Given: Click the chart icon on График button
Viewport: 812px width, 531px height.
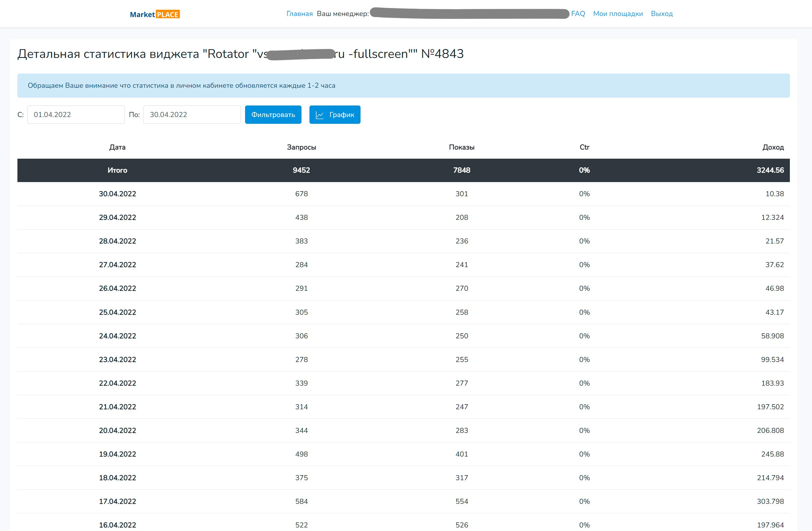Looking at the screenshot, I should click(x=319, y=115).
